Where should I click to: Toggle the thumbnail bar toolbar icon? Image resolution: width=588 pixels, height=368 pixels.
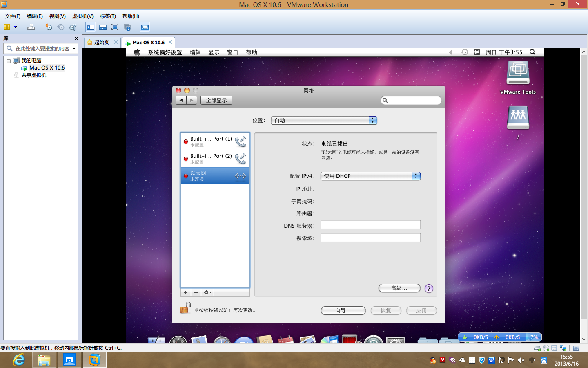coord(103,27)
